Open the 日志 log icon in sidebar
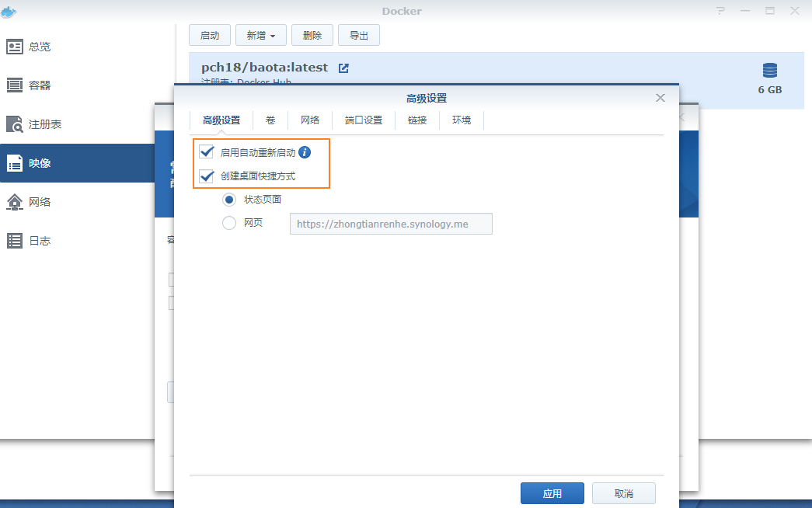This screenshot has width=812, height=508. [x=15, y=241]
